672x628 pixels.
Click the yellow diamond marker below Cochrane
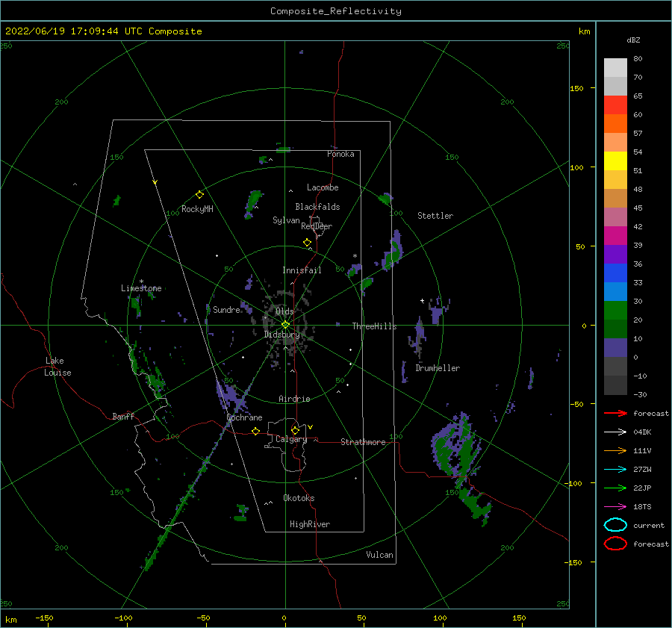(255, 431)
